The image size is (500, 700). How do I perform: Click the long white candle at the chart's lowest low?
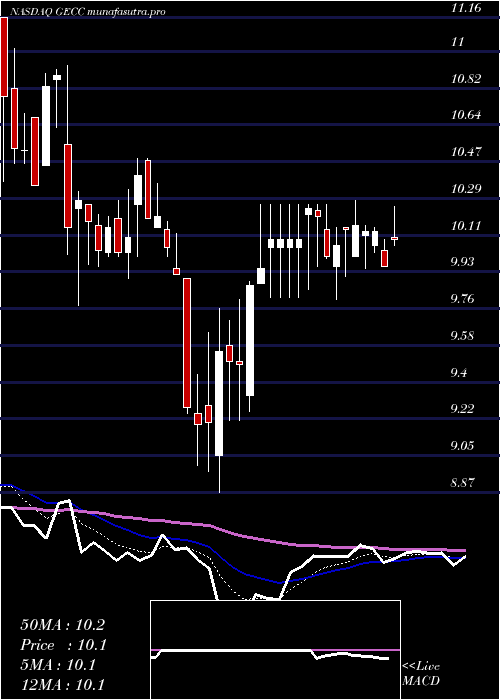click(x=219, y=404)
